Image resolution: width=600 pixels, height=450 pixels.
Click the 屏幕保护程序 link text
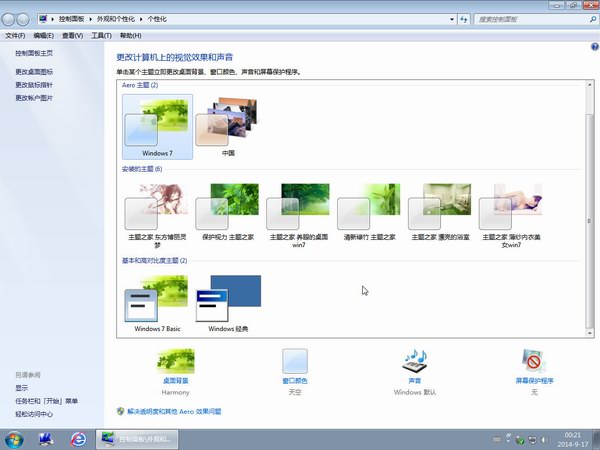[x=534, y=381]
